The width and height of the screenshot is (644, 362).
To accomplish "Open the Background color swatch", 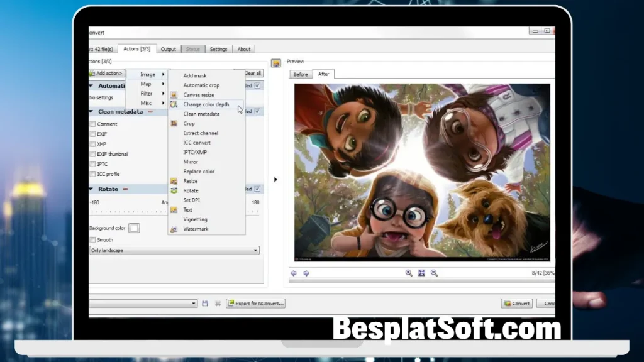I will pos(133,228).
